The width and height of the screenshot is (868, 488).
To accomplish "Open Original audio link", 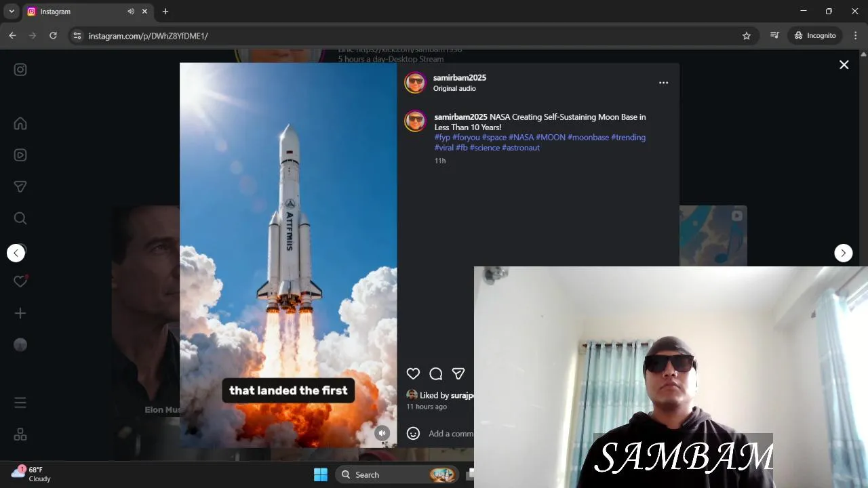I will click(x=454, y=89).
